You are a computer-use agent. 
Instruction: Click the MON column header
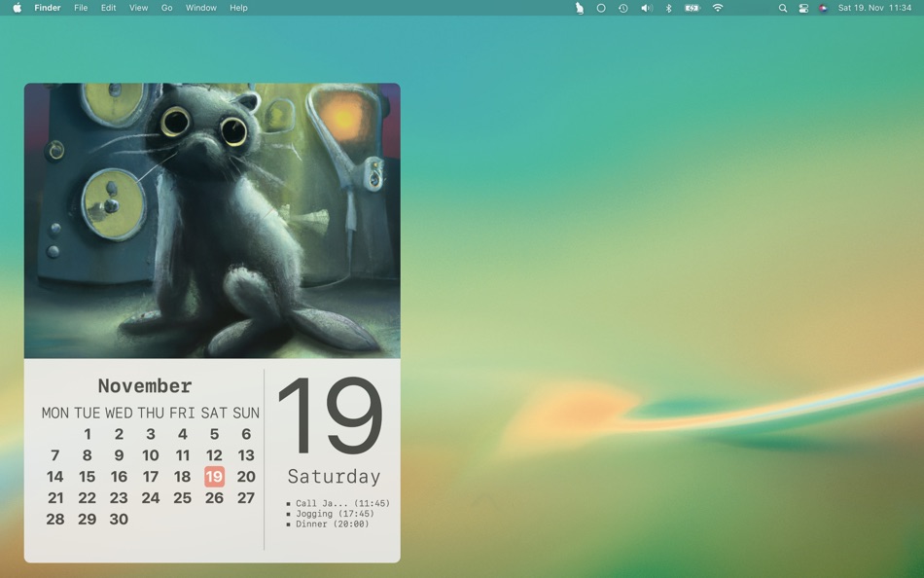click(x=55, y=413)
